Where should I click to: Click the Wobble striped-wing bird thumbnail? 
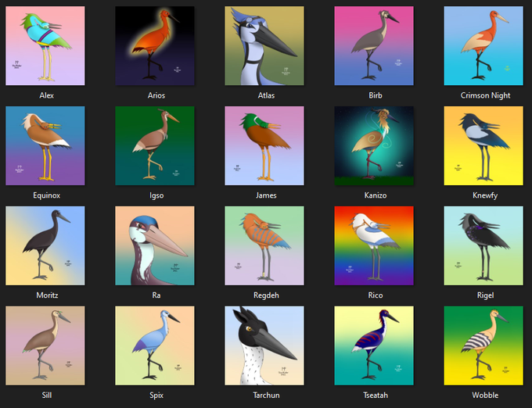point(483,345)
